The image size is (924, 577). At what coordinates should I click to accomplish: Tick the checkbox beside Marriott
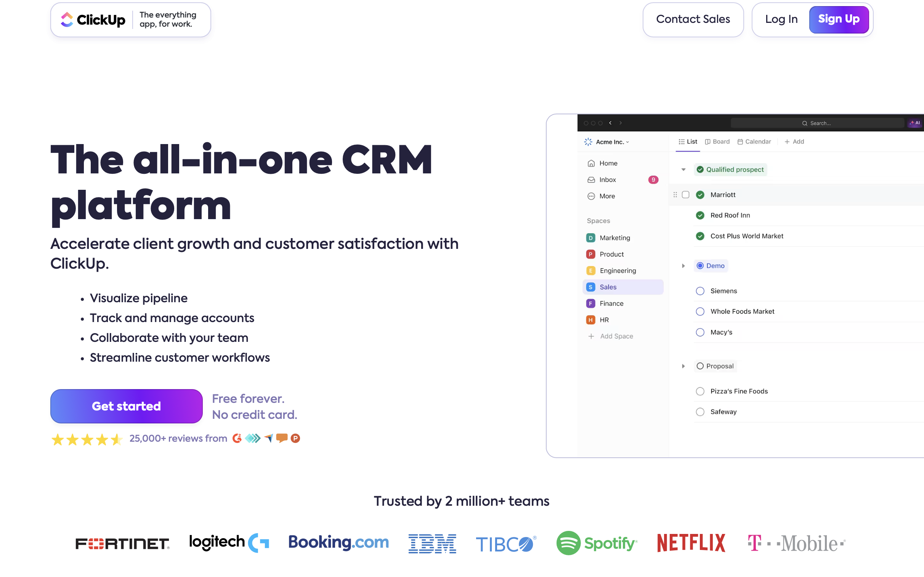coord(685,195)
